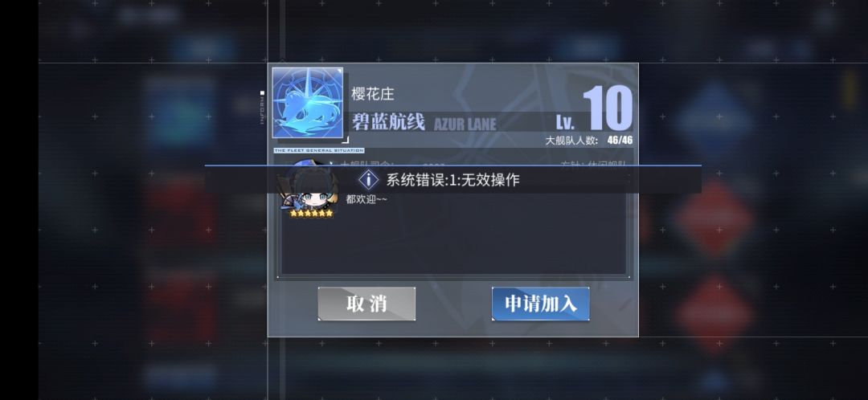Click the info icon in the error banner
Screen dimensions: 868x400
368,179
